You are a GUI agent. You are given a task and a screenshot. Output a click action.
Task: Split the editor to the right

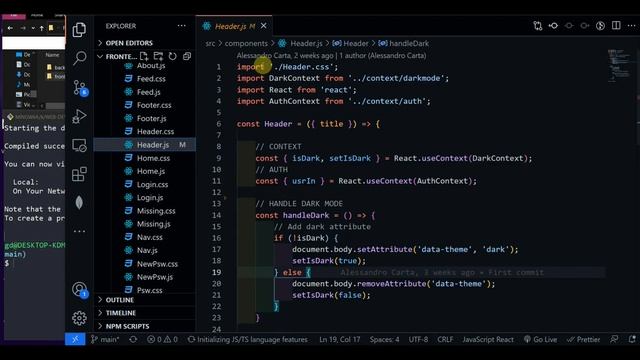pyautogui.click(x=616, y=26)
